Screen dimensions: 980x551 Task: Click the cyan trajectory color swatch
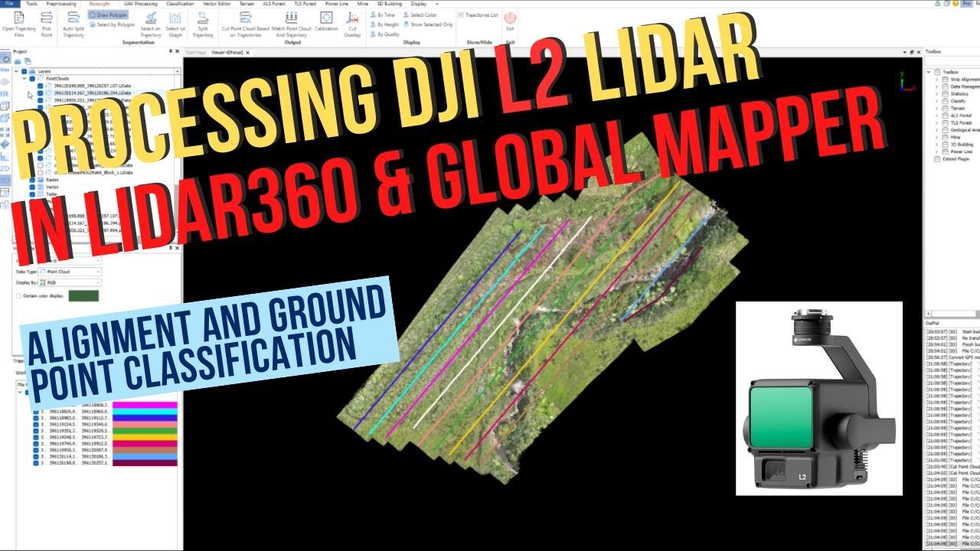point(145,413)
